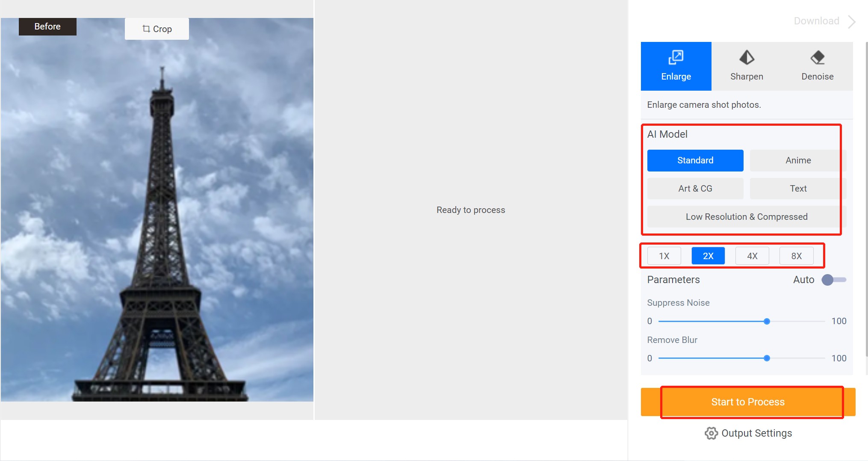Viewport: 868px width, 461px height.
Task: Choose the Standard AI model
Action: coord(695,160)
